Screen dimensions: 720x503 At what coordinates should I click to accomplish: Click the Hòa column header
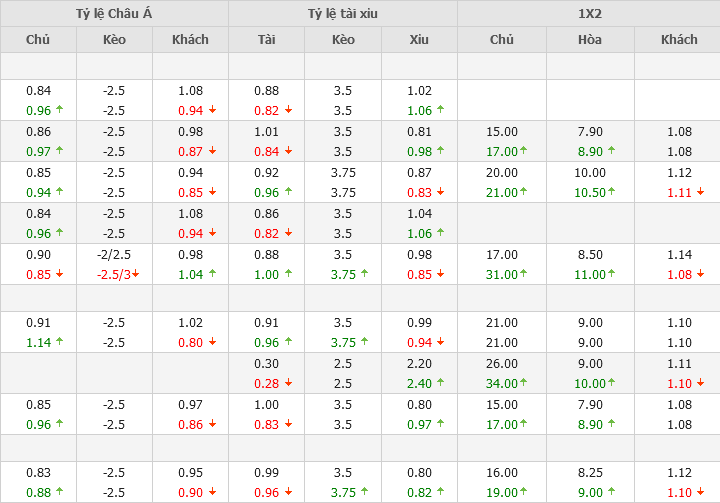[590, 40]
